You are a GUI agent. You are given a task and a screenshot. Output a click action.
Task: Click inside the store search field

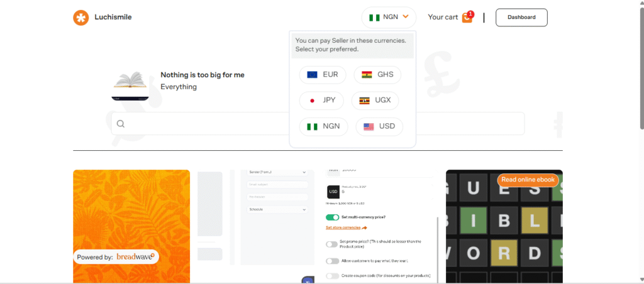click(x=318, y=124)
